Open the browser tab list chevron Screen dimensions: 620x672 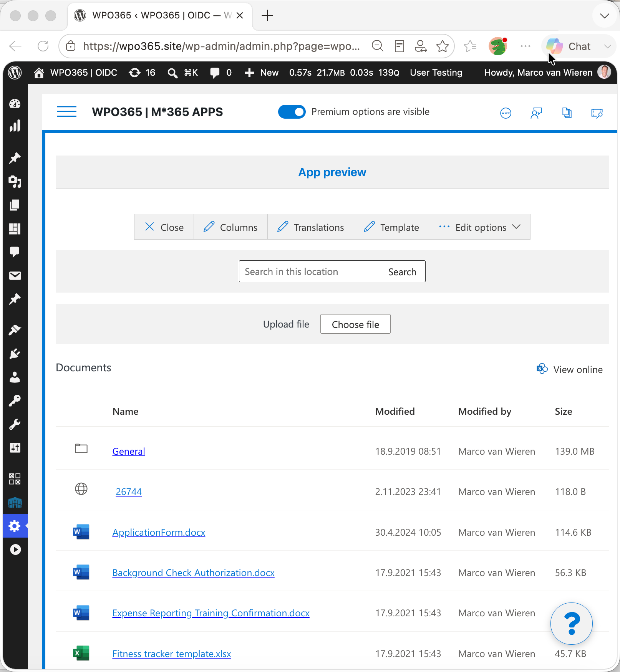coord(604,16)
